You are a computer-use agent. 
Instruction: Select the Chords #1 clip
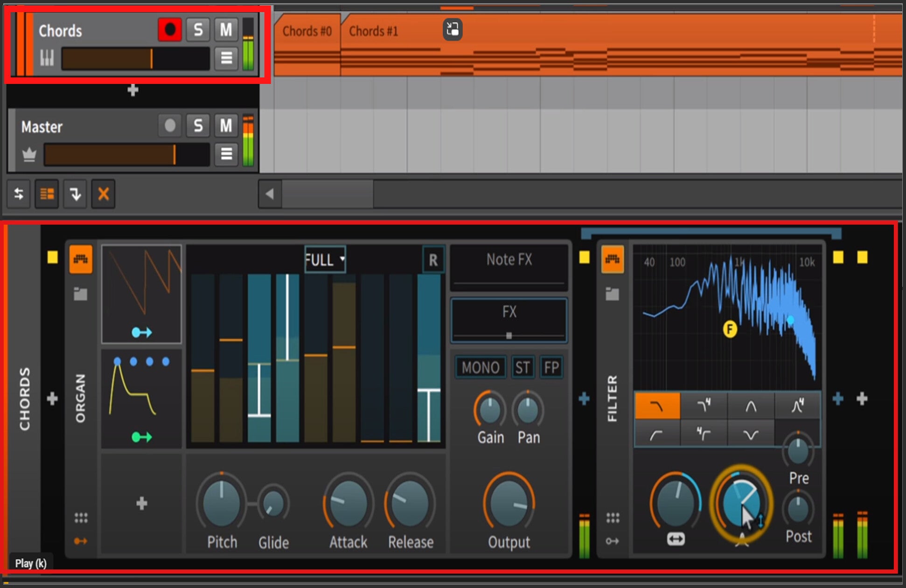[x=373, y=31]
